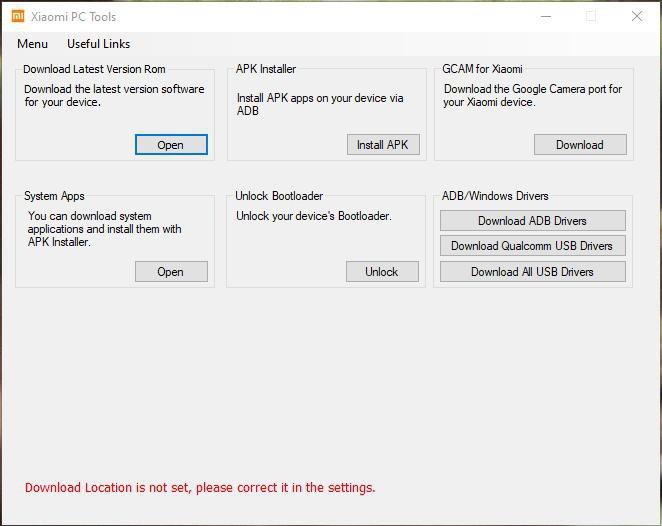Viewport: 662px width, 526px height.
Task: Click 'Install APK apps on your device via ADB' text
Action: 320,104
